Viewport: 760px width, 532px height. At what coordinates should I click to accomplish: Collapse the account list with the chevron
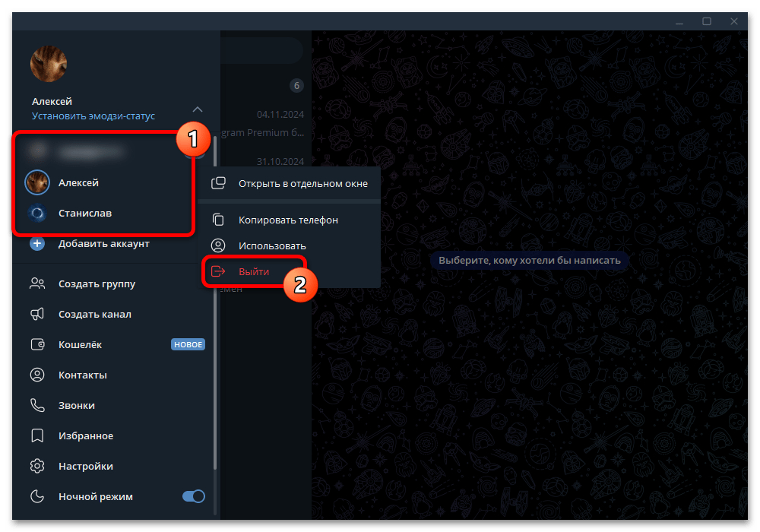coord(197,109)
